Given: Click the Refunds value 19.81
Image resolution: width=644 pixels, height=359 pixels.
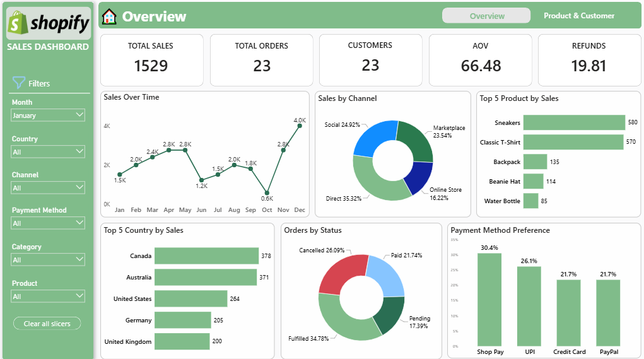Looking at the screenshot, I should pyautogui.click(x=588, y=66).
